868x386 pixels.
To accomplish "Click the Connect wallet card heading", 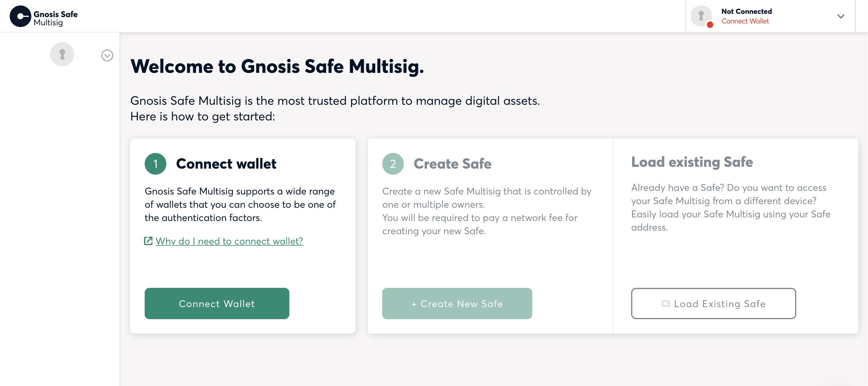I will 226,164.
